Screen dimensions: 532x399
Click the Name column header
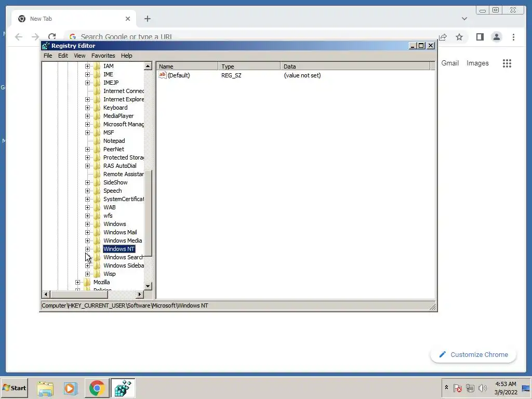(x=187, y=66)
